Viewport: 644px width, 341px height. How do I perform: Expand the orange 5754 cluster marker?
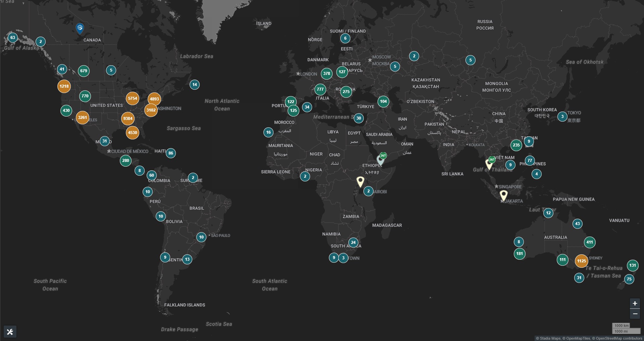tap(133, 98)
